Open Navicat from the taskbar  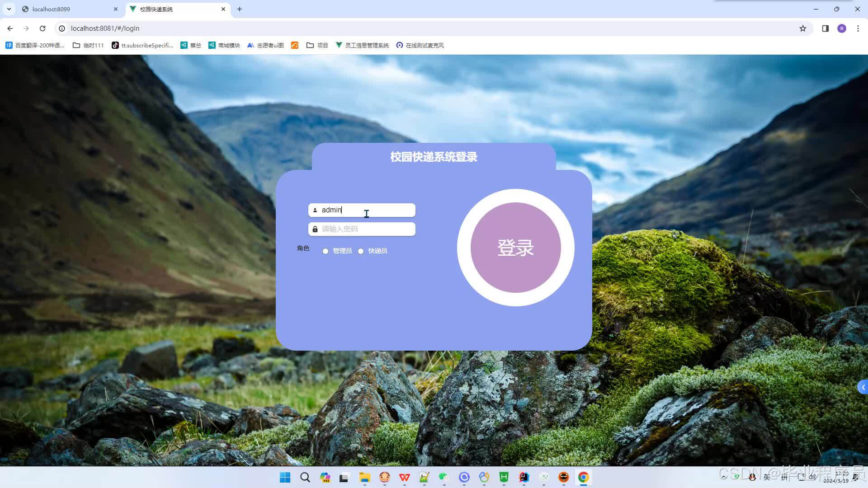coord(484,478)
